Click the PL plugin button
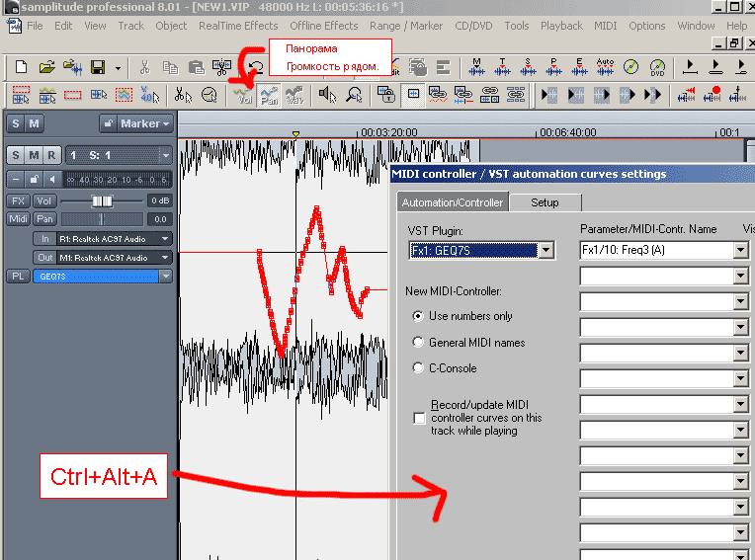This screenshot has width=755, height=560. pos(19,277)
